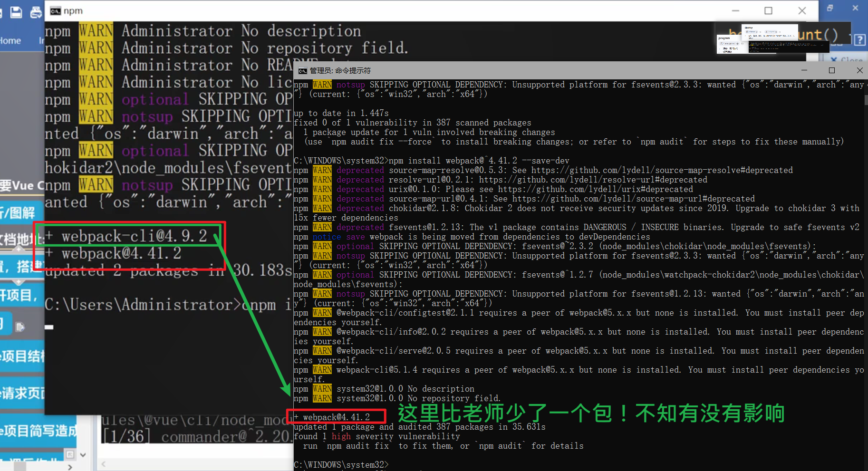Close the npm console window
868x471 pixels.
802,10
